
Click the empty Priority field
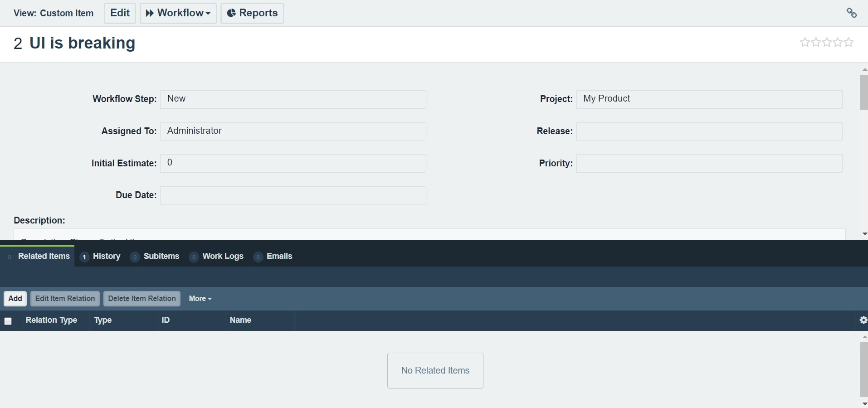click(x=709, y=163)
